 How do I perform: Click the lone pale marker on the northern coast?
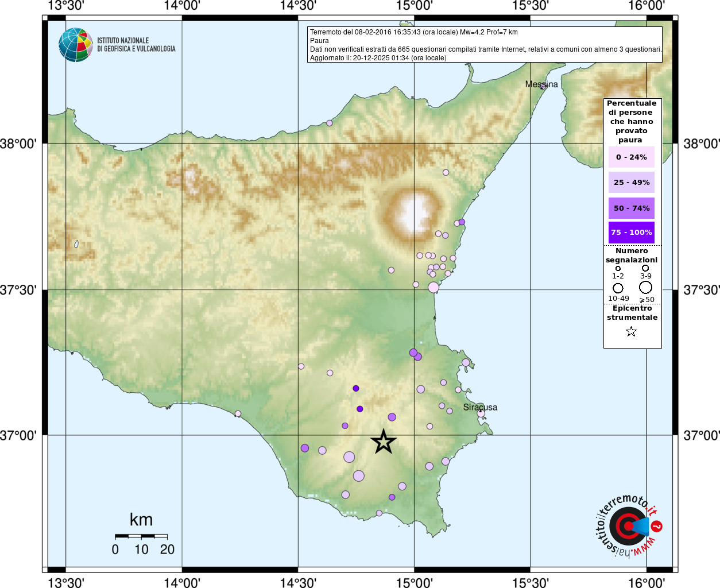click(x=330, y=123)
